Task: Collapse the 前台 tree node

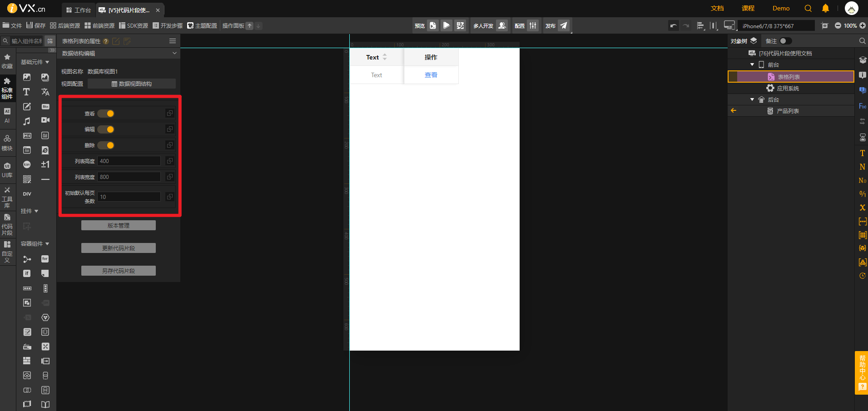Action: click(752, 65)
